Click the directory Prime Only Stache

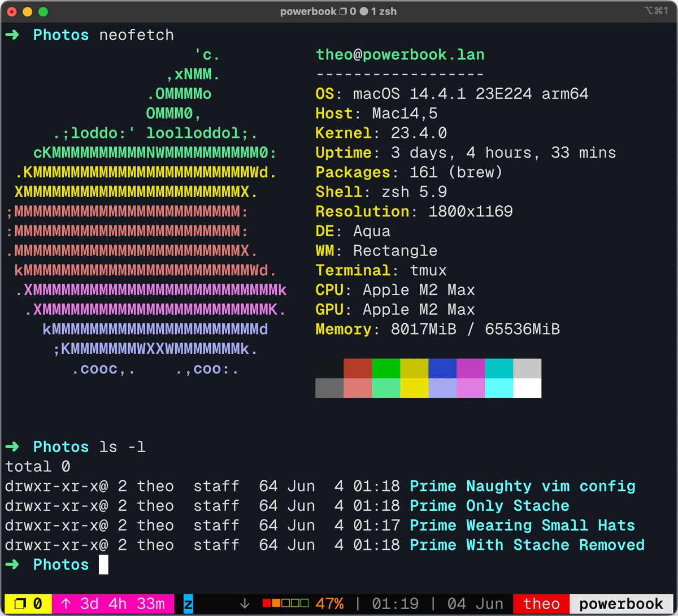click(490, 506)
